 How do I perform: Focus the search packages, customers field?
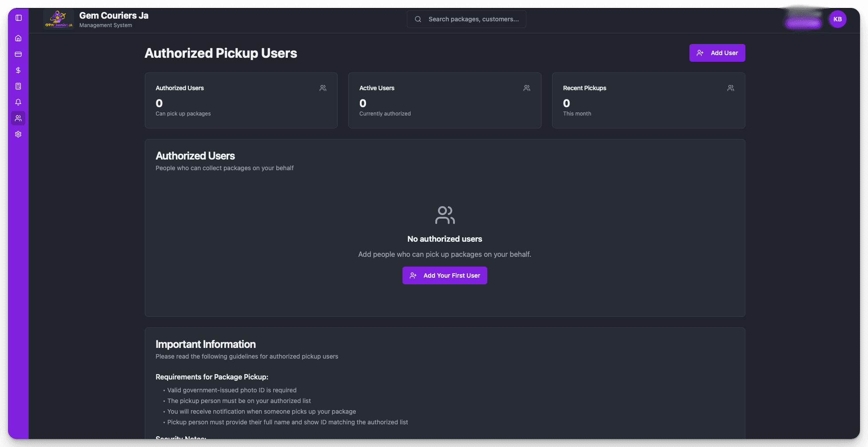(474, 19)
